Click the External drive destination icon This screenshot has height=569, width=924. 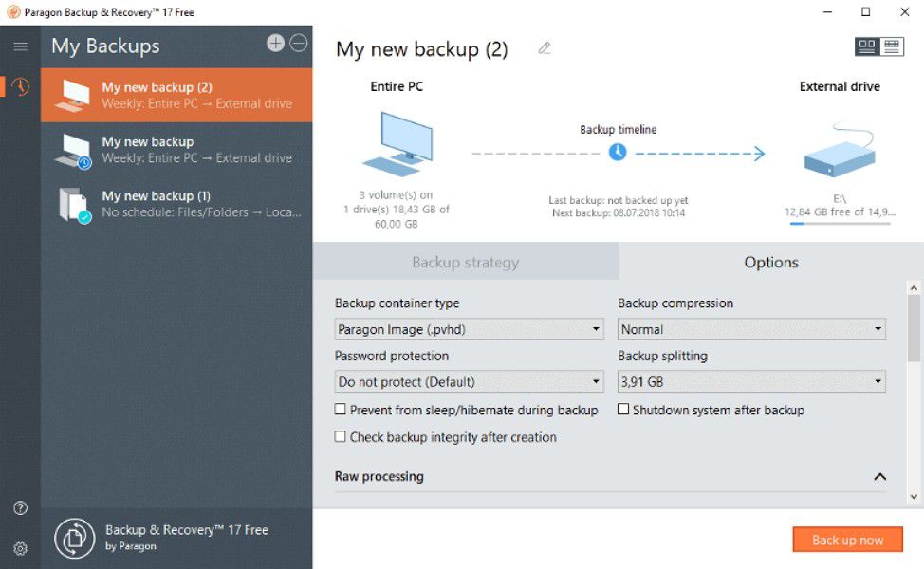pos(840,151)
